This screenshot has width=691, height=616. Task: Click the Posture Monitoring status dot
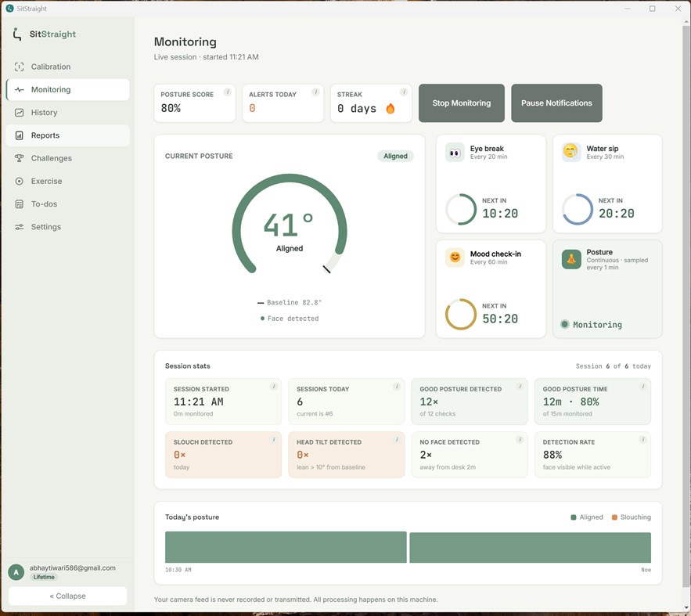coord(564,324)
